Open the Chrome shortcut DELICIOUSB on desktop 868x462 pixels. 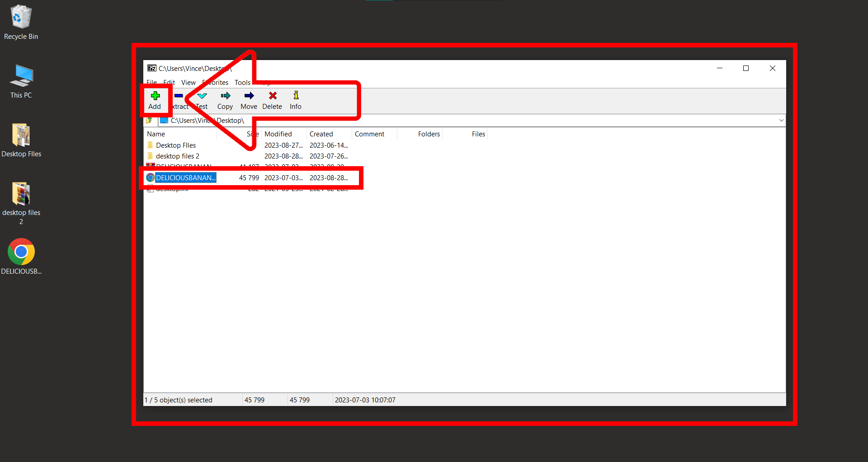tap(21, 252)
